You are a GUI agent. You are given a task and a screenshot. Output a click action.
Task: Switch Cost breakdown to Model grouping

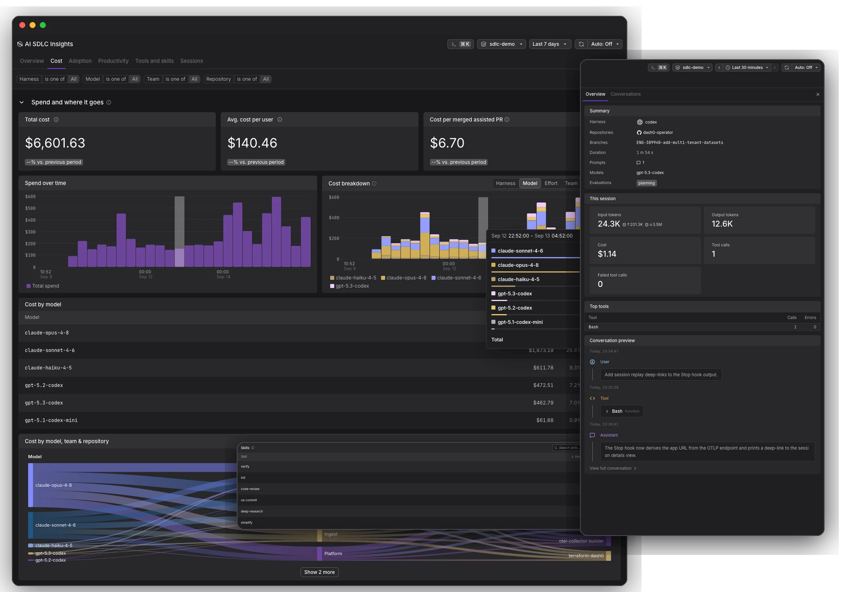pyautogui.click(x=530, y=184)
